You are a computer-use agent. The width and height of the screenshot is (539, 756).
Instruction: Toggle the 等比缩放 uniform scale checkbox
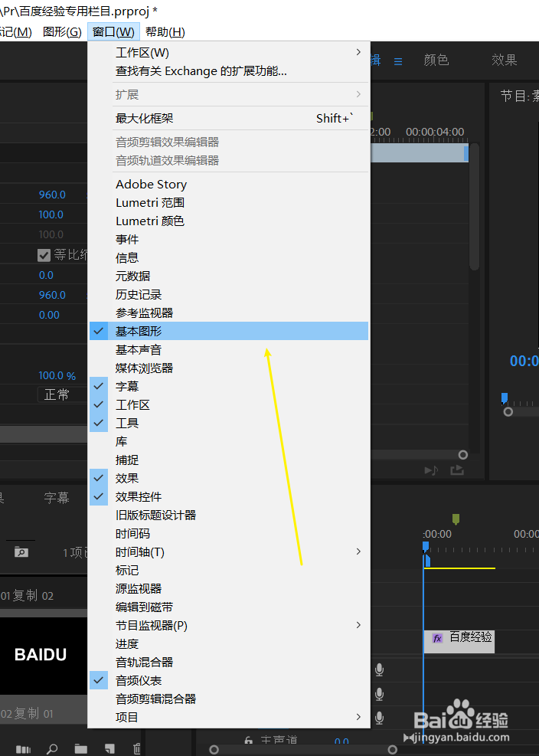tap(44, 255)
